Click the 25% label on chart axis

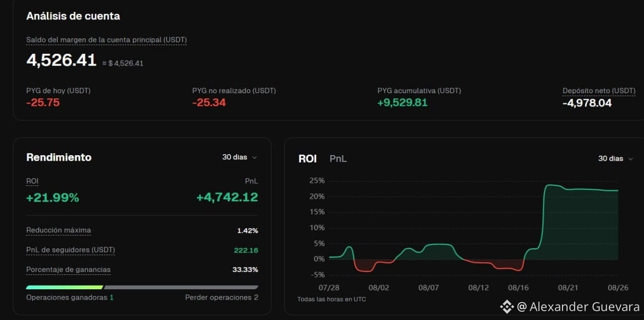[317, 181]
